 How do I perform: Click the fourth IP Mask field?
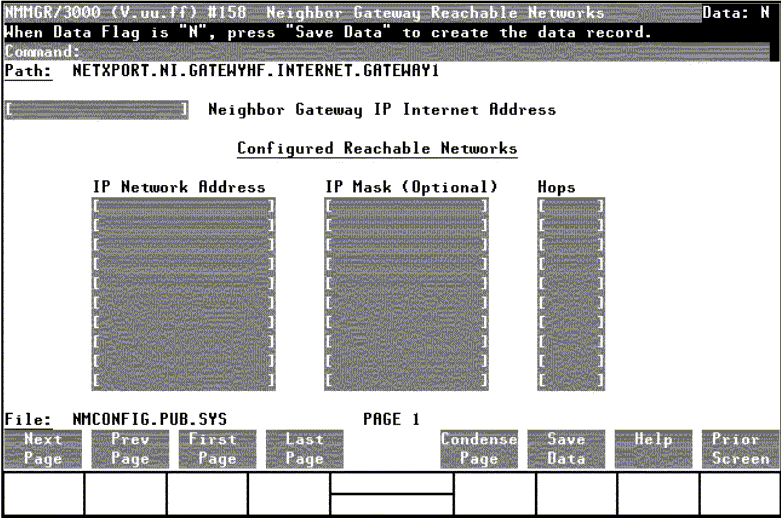pyautogui.click(x=406, y=264)
